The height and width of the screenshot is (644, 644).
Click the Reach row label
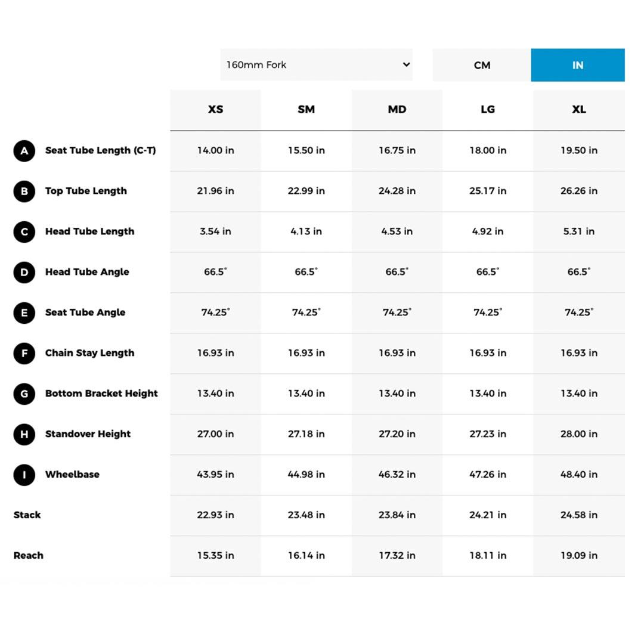pos(29,556)
